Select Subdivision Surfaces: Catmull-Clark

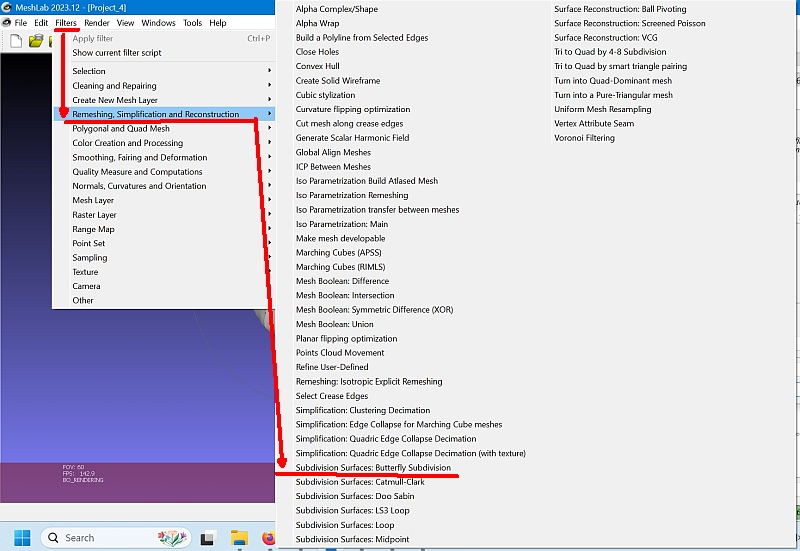(360, 482)
